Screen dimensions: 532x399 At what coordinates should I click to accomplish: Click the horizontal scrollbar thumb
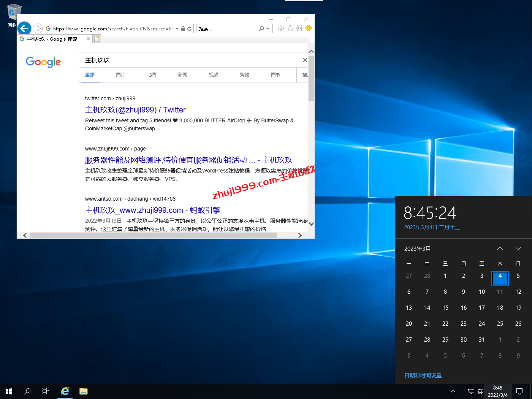[154, 235]
